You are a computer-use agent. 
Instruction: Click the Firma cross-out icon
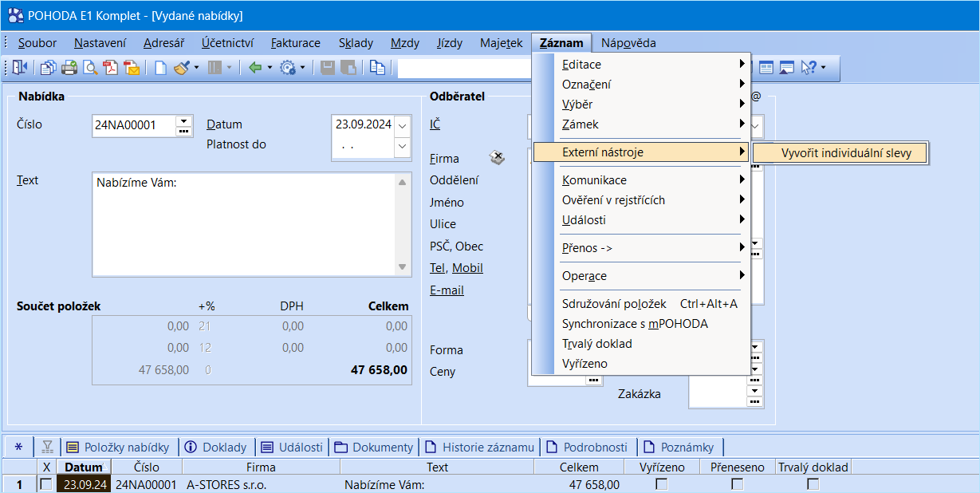coord(497,158)
